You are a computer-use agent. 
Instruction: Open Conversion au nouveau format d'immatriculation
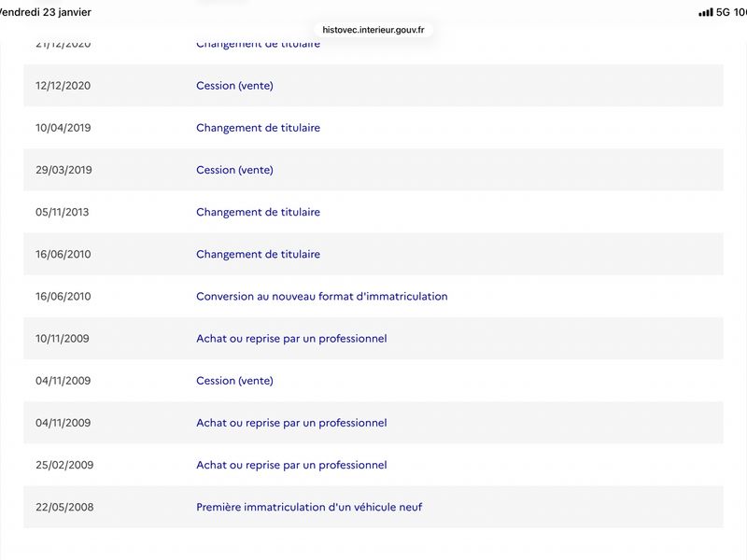tap(321, 297)
